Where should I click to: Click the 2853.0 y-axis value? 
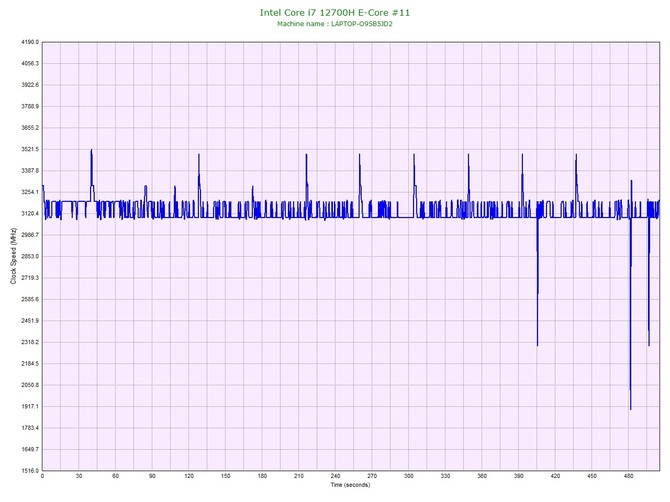30,256
